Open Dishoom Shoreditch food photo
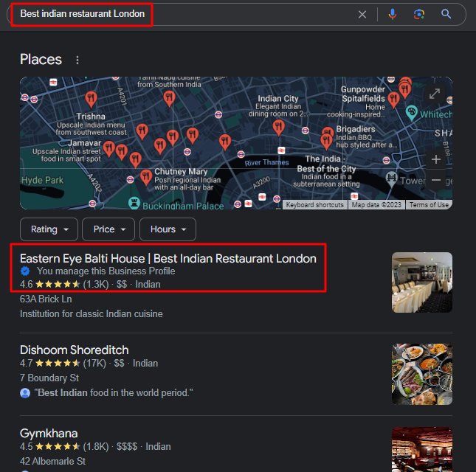Screen dimensions: 476x472 (x=422, y=374)
